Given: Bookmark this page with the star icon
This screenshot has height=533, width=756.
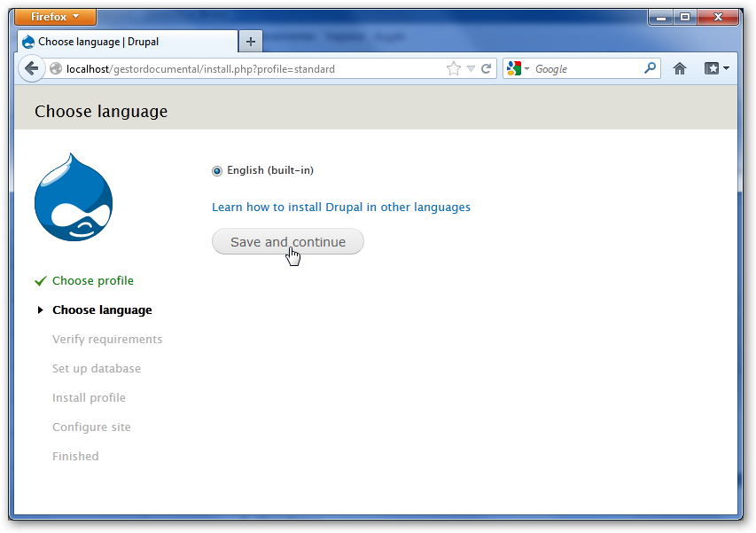Looking at the screenshot, I should pos(454,68).
